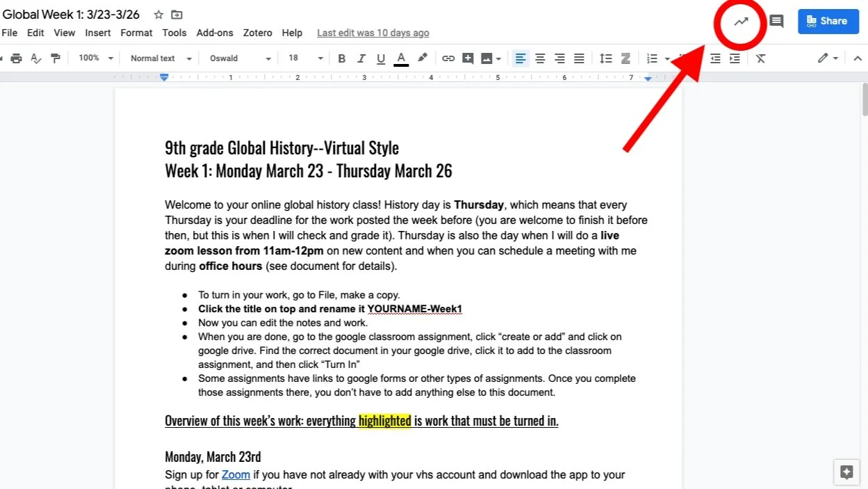
Task: Click the print icon
Action: pos(16,58)
